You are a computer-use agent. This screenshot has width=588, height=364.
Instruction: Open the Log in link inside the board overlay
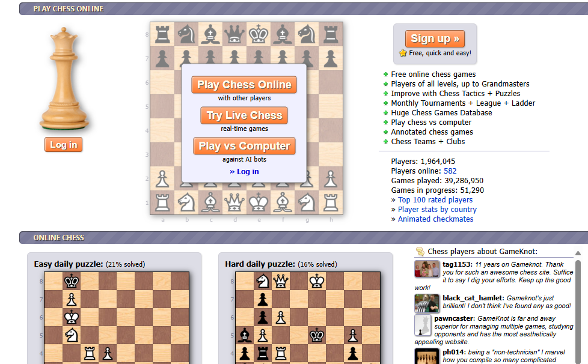(x=244, y=171)
